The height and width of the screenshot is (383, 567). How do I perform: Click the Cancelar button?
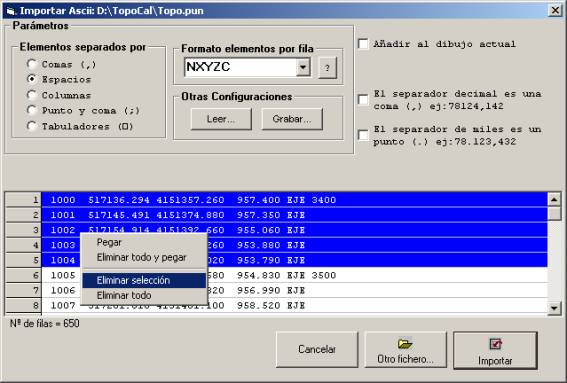coord(317,349)
